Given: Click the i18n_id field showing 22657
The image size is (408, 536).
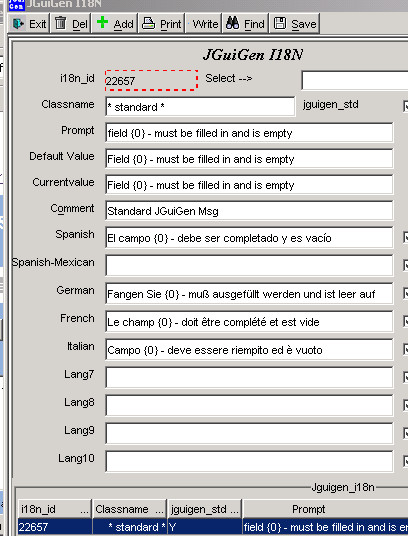Looking at the screenshot, I should [151, 81].
